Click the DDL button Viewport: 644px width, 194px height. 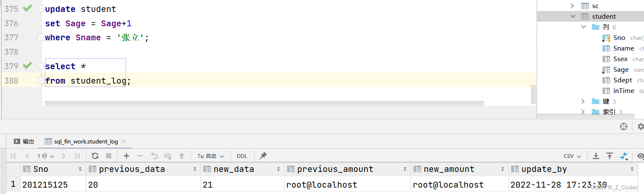point(242,156)
